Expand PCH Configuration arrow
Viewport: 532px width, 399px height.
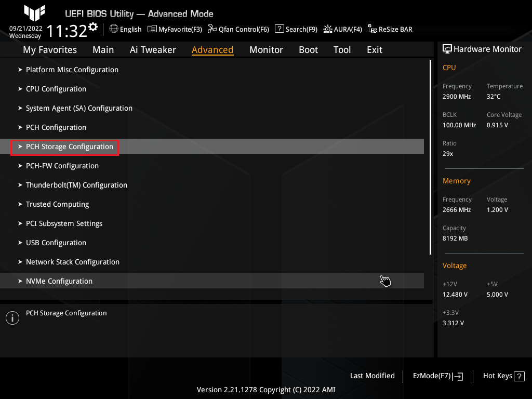(x=20, y=127)
